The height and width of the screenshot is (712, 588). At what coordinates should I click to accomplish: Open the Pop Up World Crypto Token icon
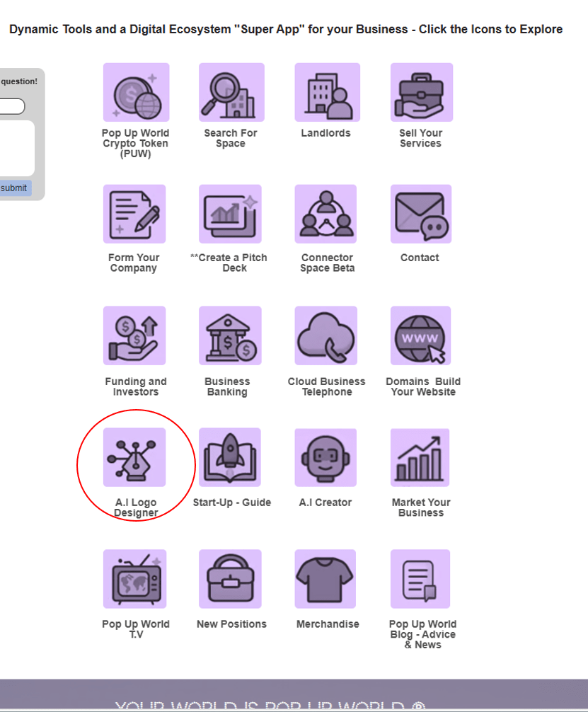coord(136,93)
